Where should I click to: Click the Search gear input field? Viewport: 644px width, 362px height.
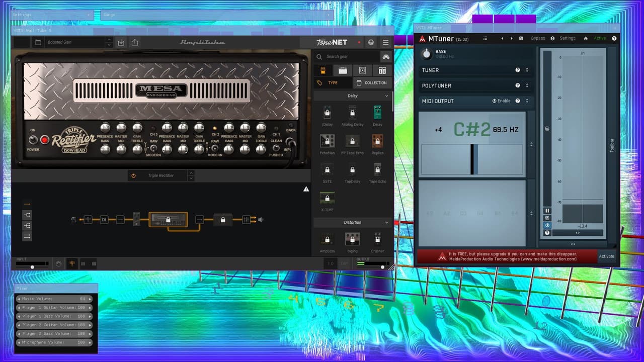pos(347,57)
